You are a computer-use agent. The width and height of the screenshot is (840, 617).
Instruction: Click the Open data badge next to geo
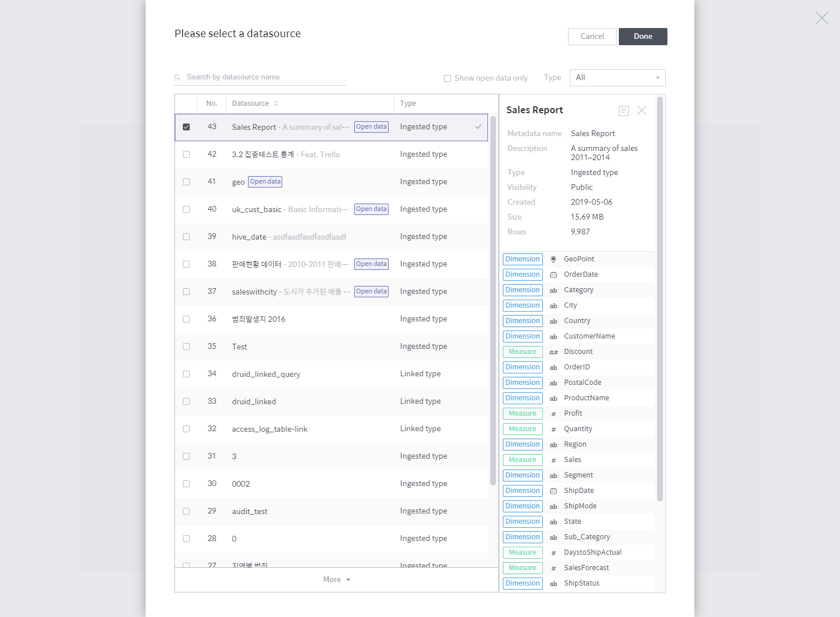coord(265,182)
